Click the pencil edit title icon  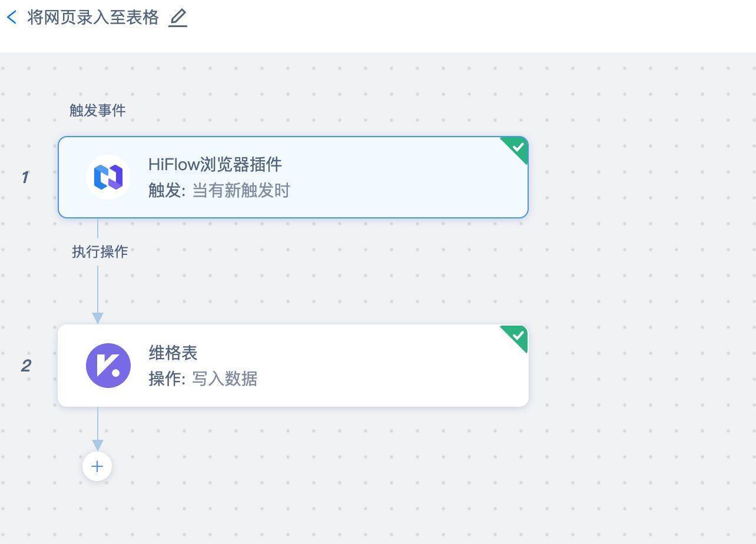click(x=178, y=18)
